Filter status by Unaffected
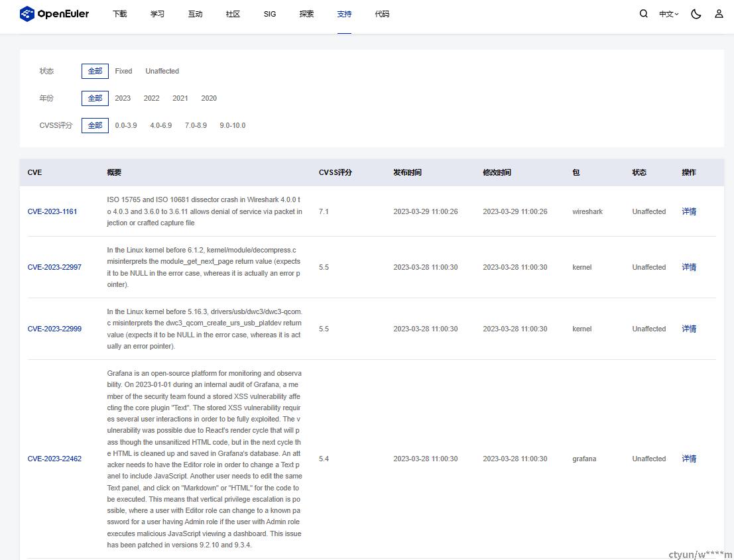 (x=162, y=71)
